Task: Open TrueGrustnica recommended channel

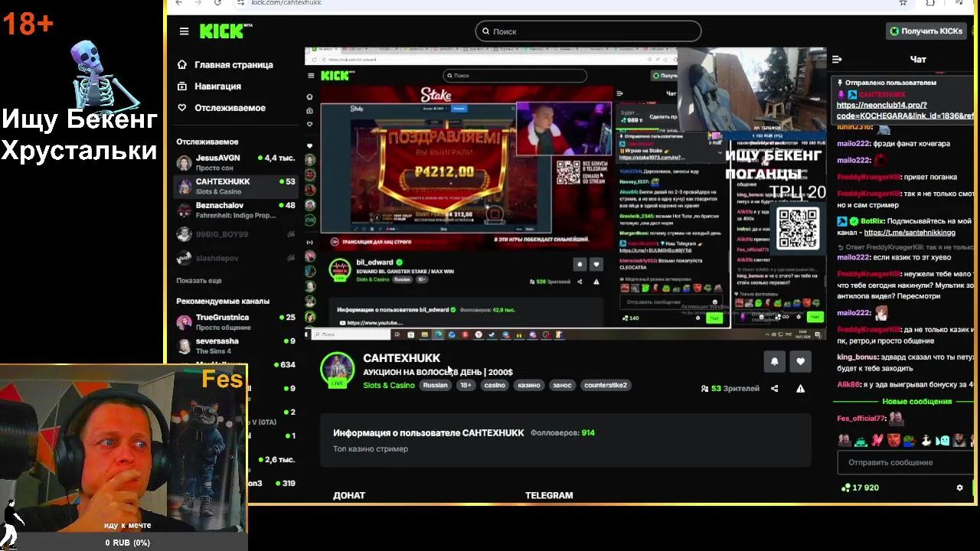Action: (x=236, y=321)
